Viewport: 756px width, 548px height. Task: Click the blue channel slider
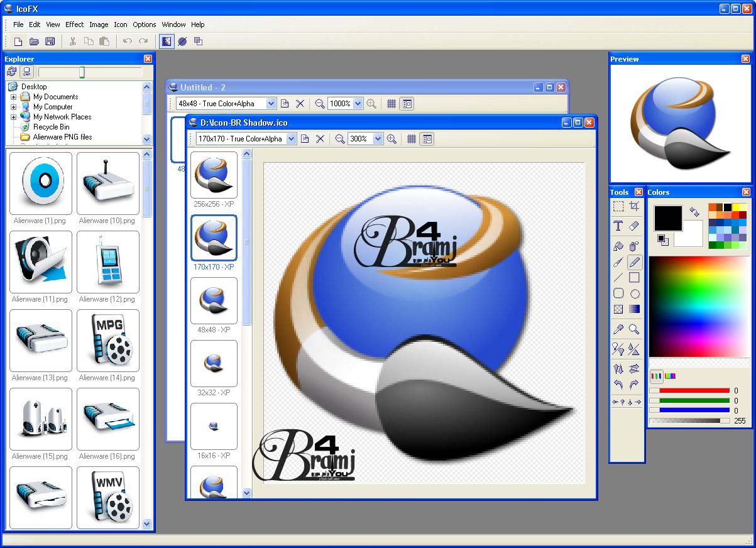click(690, 411)
